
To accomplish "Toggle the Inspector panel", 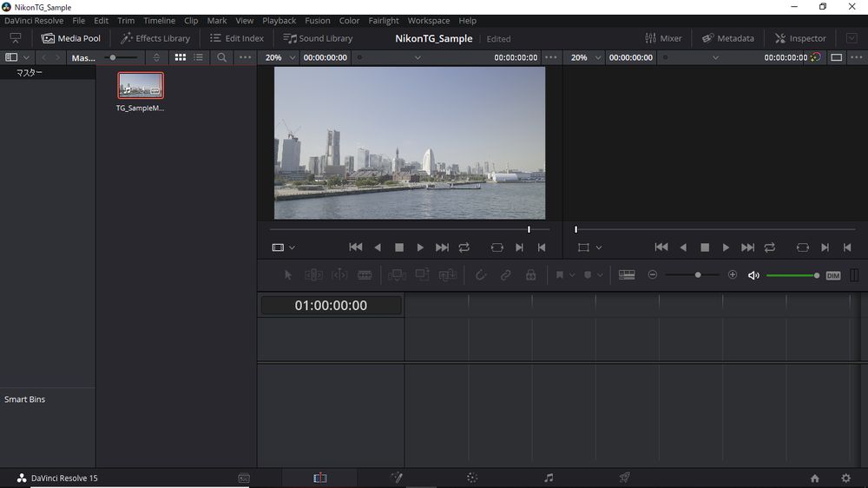I will 800,38.
